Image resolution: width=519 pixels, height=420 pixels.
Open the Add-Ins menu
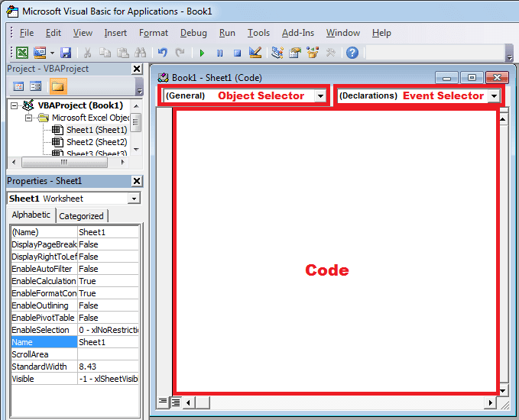point(298,33)
